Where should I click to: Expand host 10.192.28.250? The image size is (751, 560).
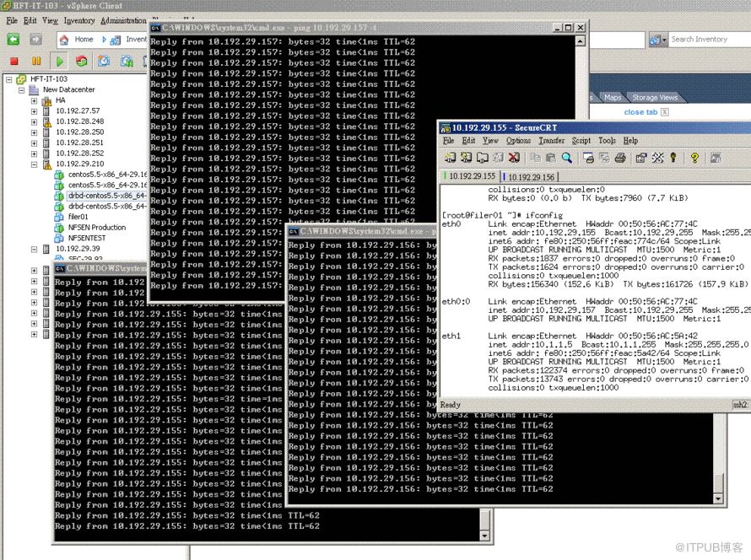click(x=34, y=132)
